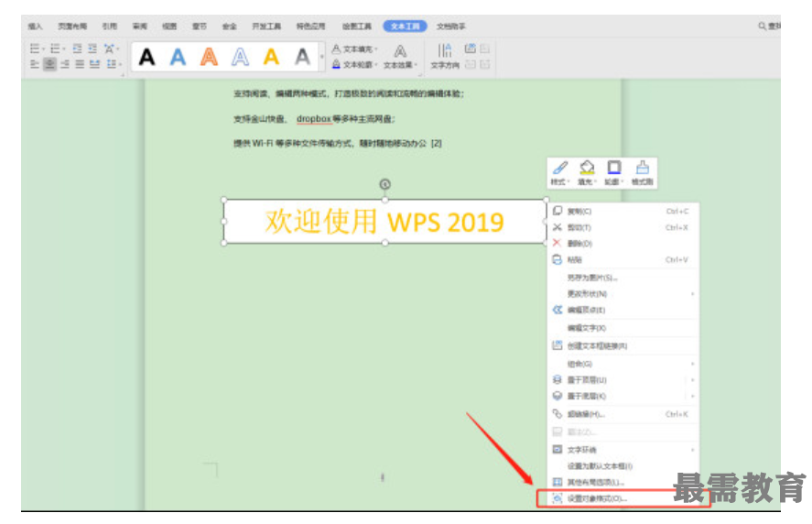Choose 剪切(T) in the context menu
The image size is (812, 524).
click(x=623, y=227)
